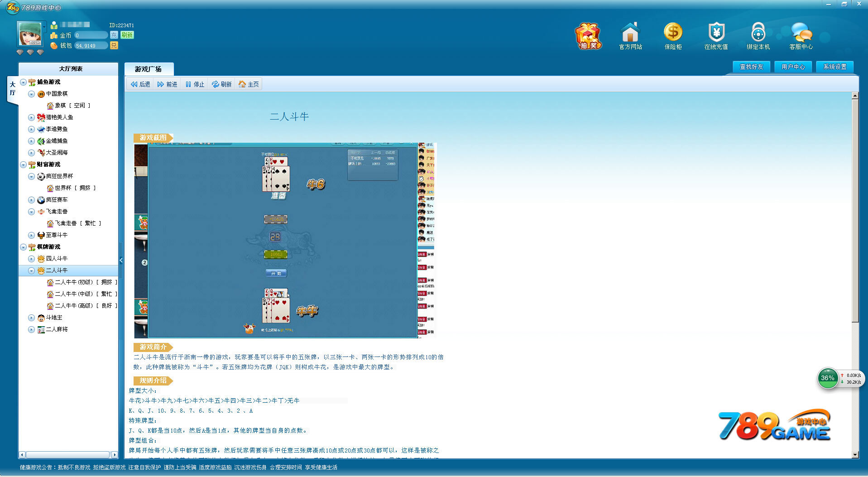This screenshot has height=477, width=868.
Task: Open the 保险柜 safe icon
Action: tap(673, 36)
